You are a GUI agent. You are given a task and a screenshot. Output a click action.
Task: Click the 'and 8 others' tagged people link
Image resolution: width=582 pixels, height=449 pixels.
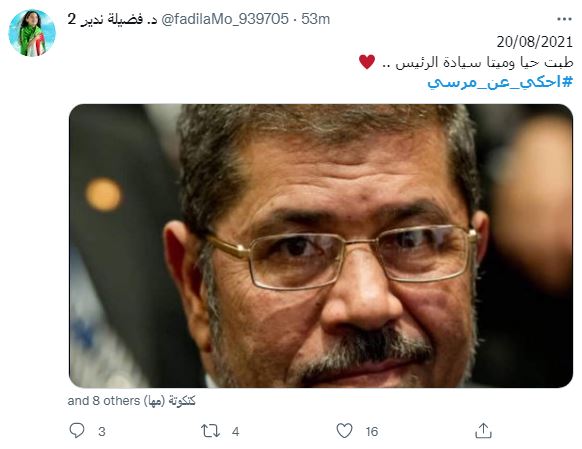(x=104, y=401)
